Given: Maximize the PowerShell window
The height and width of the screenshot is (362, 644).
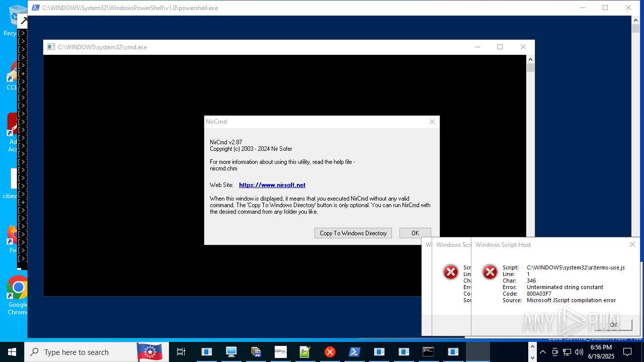Looking at the screenshot, I should point(605,8).
